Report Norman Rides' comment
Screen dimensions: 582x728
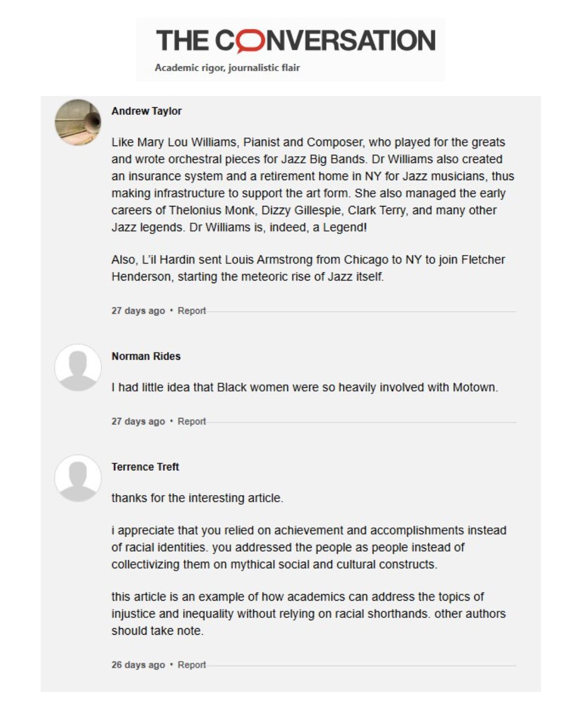click(192, 421)
